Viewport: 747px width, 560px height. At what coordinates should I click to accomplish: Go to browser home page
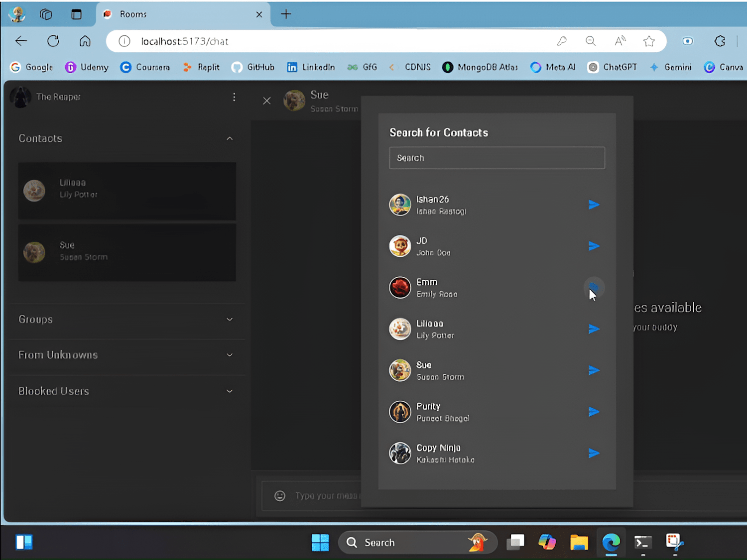(85, 41)
